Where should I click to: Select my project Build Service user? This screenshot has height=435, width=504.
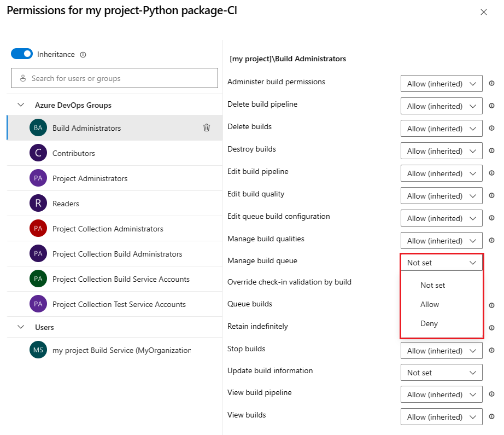(x=114, y=350)
